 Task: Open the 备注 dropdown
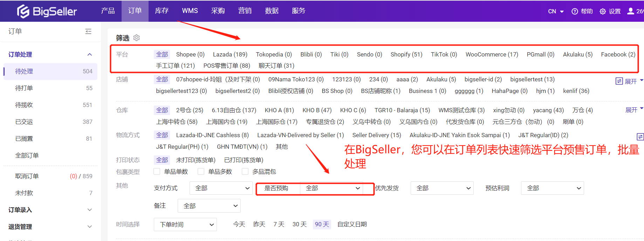tap(209, 206)
